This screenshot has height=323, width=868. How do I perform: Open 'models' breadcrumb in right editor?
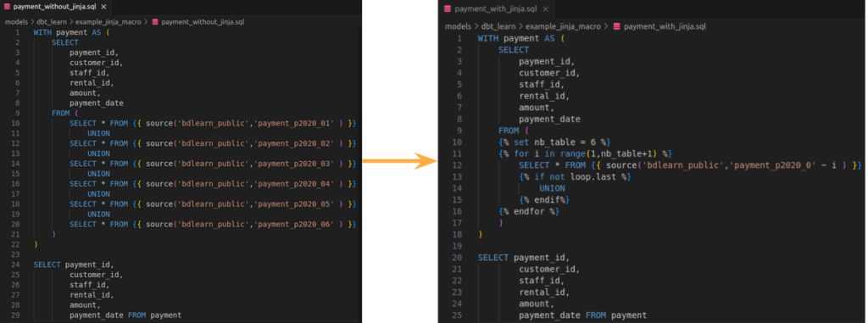(458, 26)
